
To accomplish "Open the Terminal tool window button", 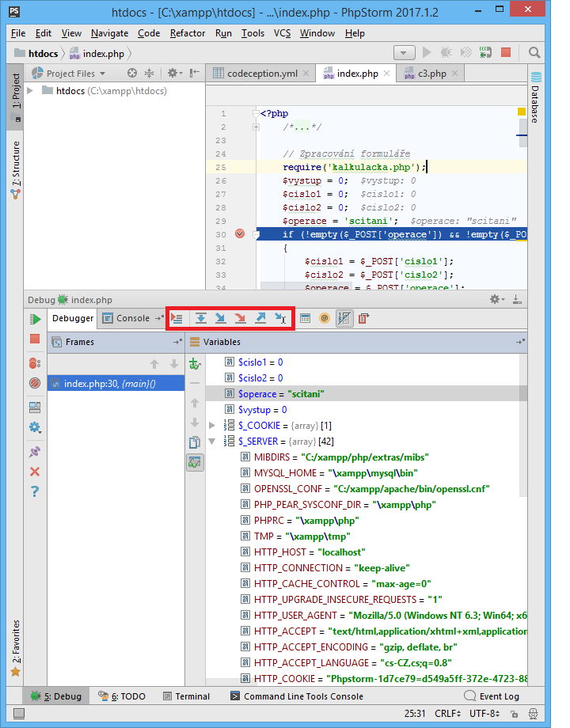I will (187, 696).
